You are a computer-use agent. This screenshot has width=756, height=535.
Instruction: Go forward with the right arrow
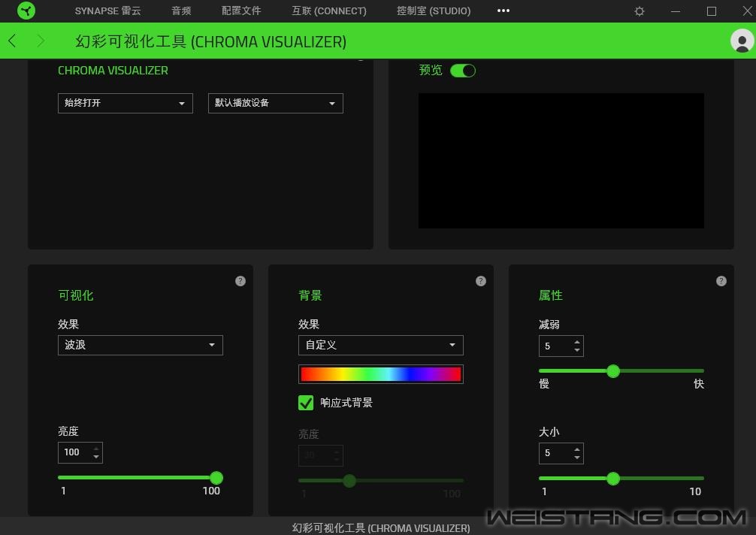point(41,41)
